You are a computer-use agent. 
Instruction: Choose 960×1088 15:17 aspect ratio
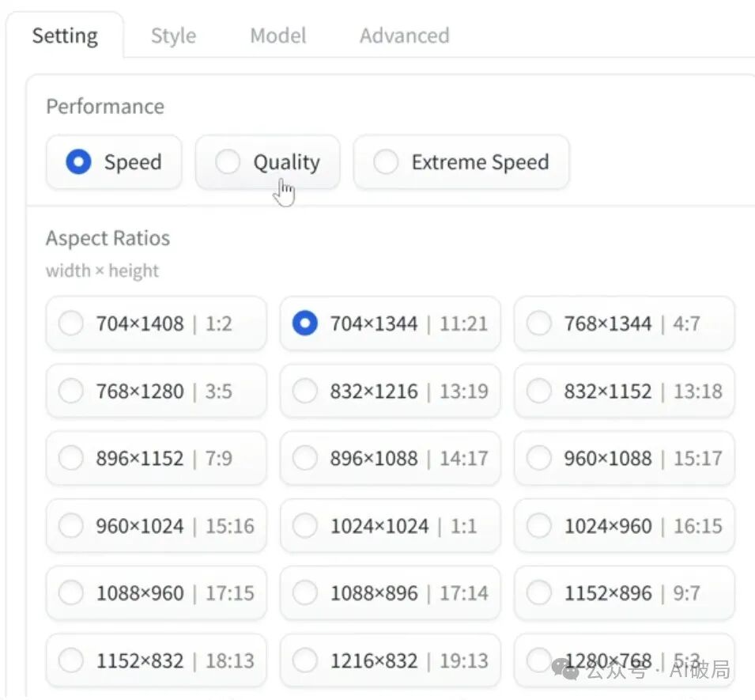tap(624, 458)
